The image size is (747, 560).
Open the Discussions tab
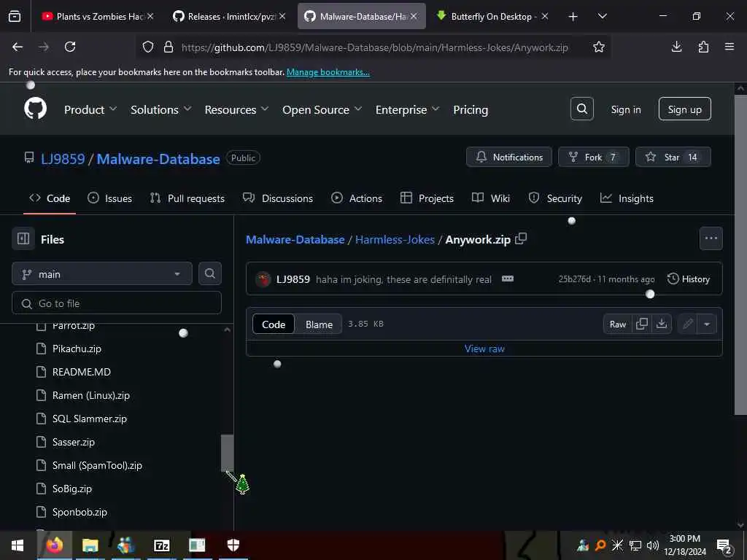point(278,198)
